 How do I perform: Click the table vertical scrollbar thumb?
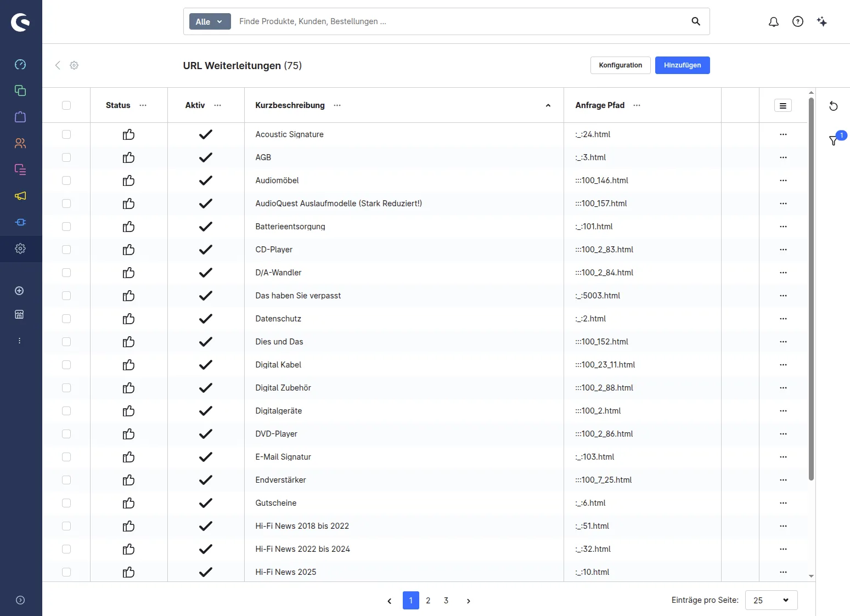[811, 289]
